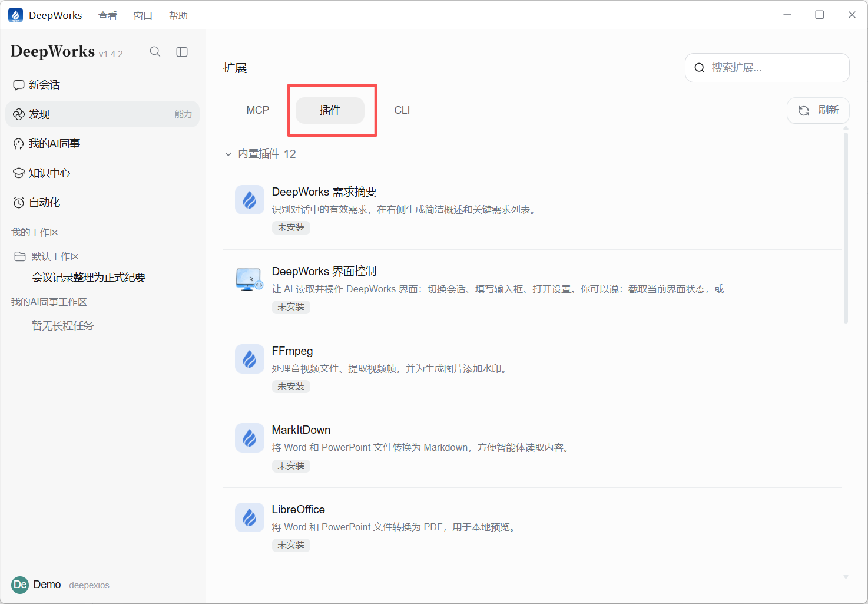This screenshot has width=868, height=604.
Task: Switch to the CLI tab
Action: (x=402, y=110)
